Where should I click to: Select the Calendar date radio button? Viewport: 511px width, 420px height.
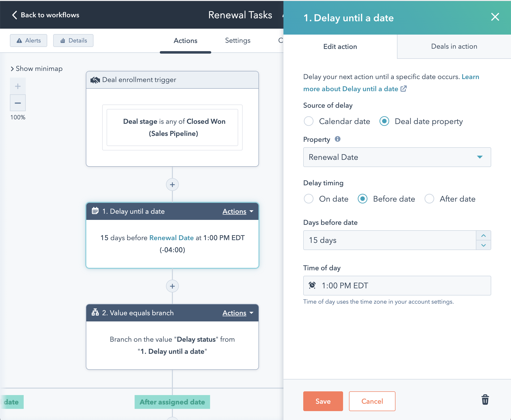309,121
